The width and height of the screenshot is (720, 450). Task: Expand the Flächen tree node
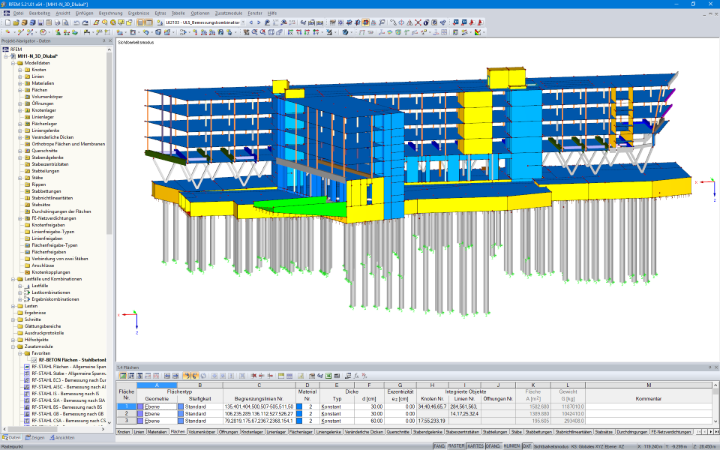pyautogui.click(x=20, y=90)
